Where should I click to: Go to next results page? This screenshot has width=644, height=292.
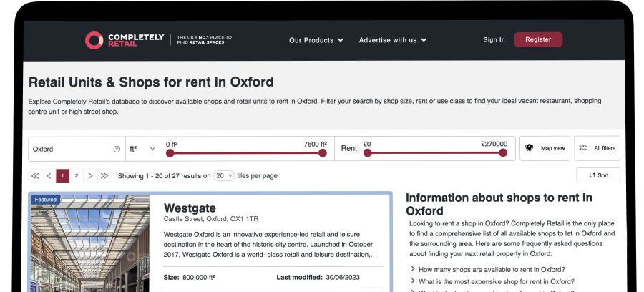coord(90,176)
